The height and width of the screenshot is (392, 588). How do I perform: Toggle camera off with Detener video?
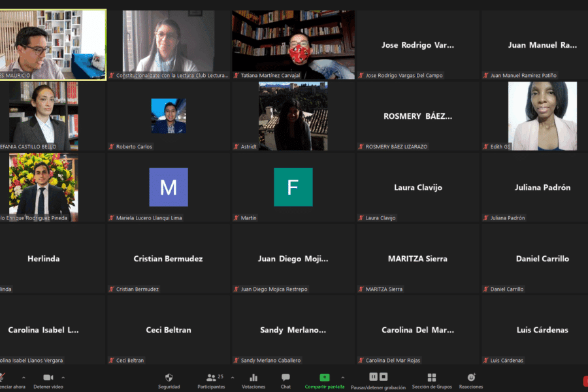[48, 378]
